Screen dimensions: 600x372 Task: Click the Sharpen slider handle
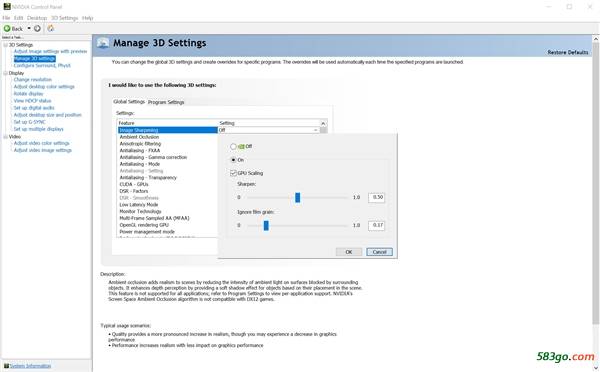tap(297, 197)
